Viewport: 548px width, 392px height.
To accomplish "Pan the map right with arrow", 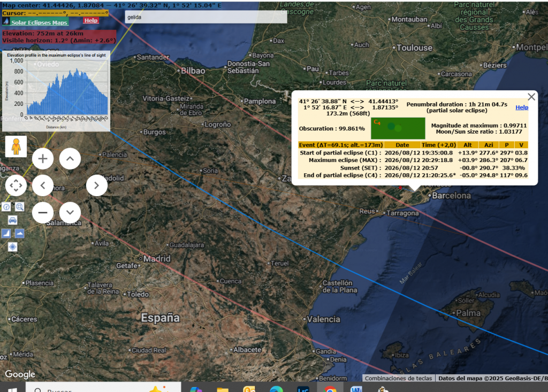I will point(96,186).
